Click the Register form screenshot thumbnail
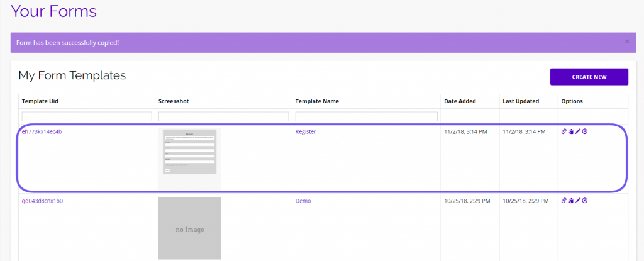The image size is (644, 261). (x=189, y=158)
